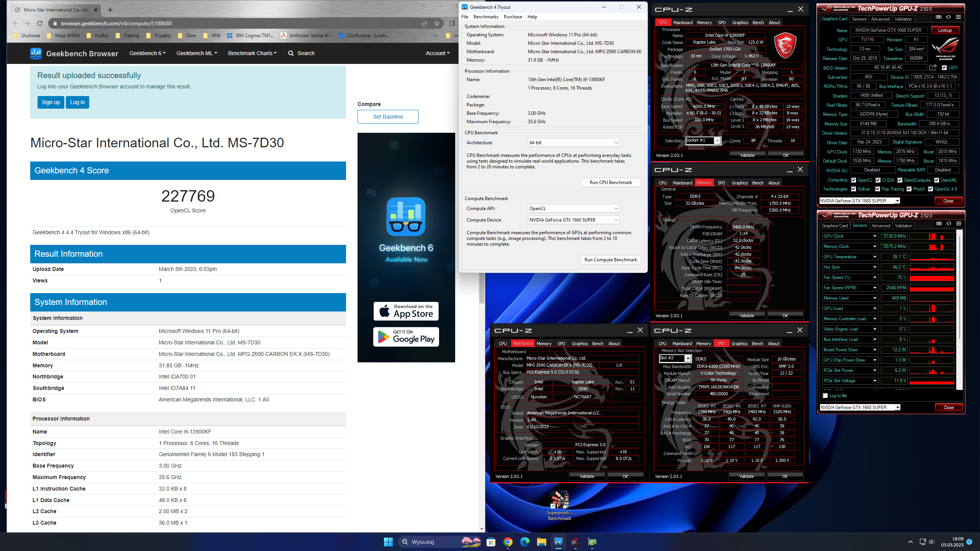Screen dimensions: 980x551
Task: Open the Windows Start menu
Action: click(x=388, y=542)
